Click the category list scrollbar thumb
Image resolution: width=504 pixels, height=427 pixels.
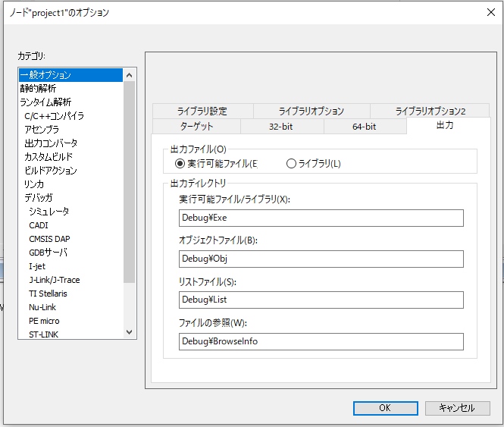[x=129, y=182]
